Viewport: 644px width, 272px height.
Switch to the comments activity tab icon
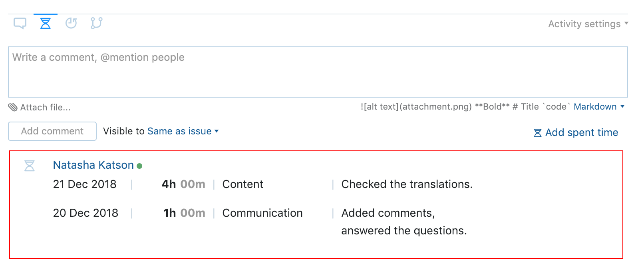(20, 23)
